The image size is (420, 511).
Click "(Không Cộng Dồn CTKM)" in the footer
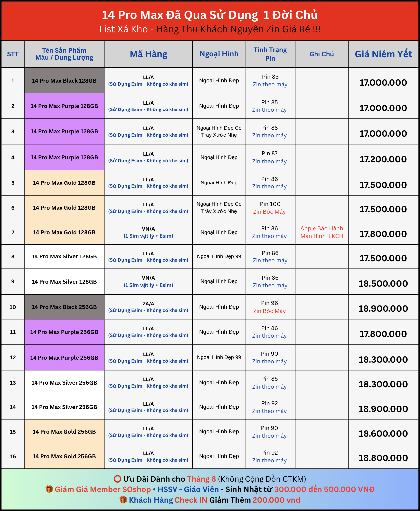262,479
